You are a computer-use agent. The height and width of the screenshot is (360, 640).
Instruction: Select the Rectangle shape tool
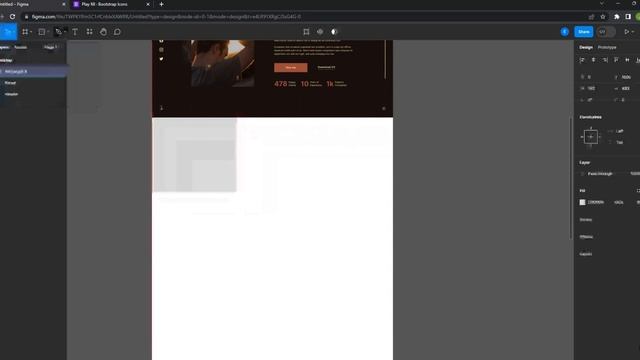pyautogui.click(x=41, y=32)
